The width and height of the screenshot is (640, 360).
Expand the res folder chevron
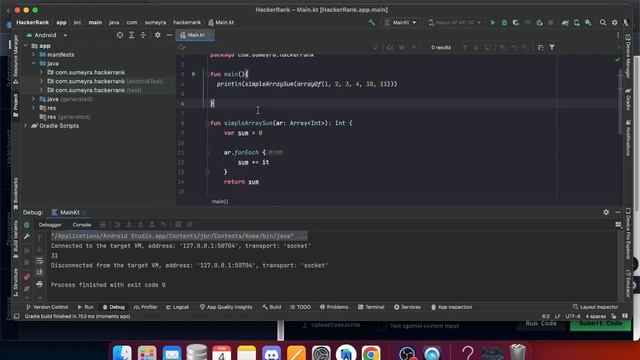[x=34, y=108]
